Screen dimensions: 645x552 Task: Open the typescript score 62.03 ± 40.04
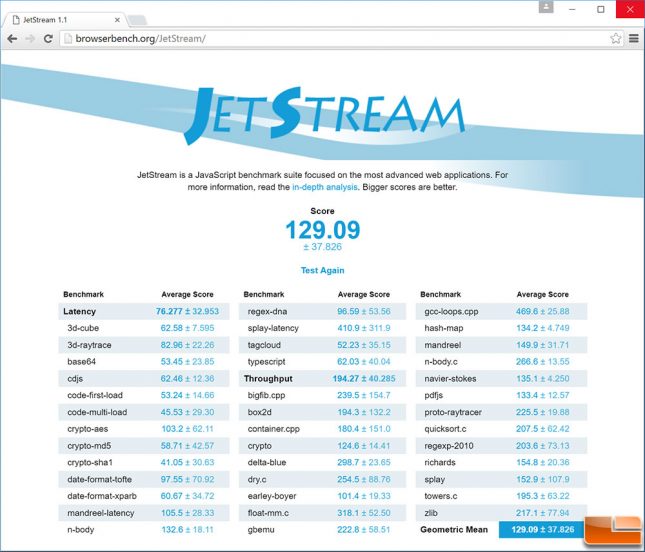pos(364,362)
